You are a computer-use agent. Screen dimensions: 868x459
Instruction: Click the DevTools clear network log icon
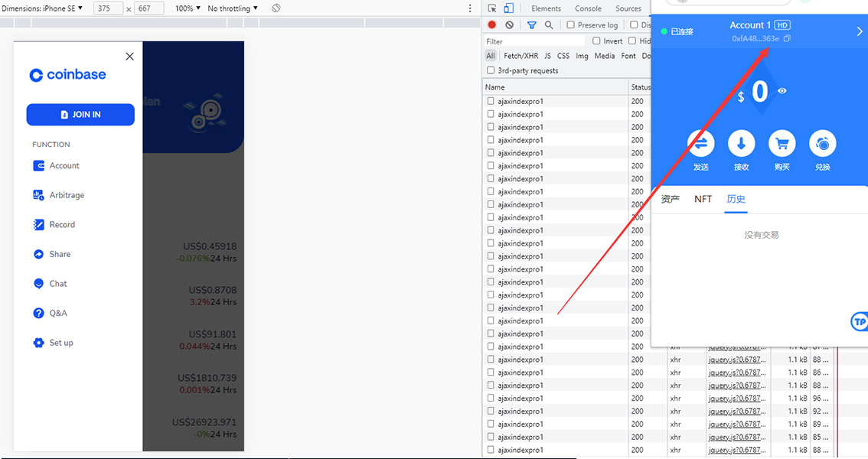pos(510,25)
